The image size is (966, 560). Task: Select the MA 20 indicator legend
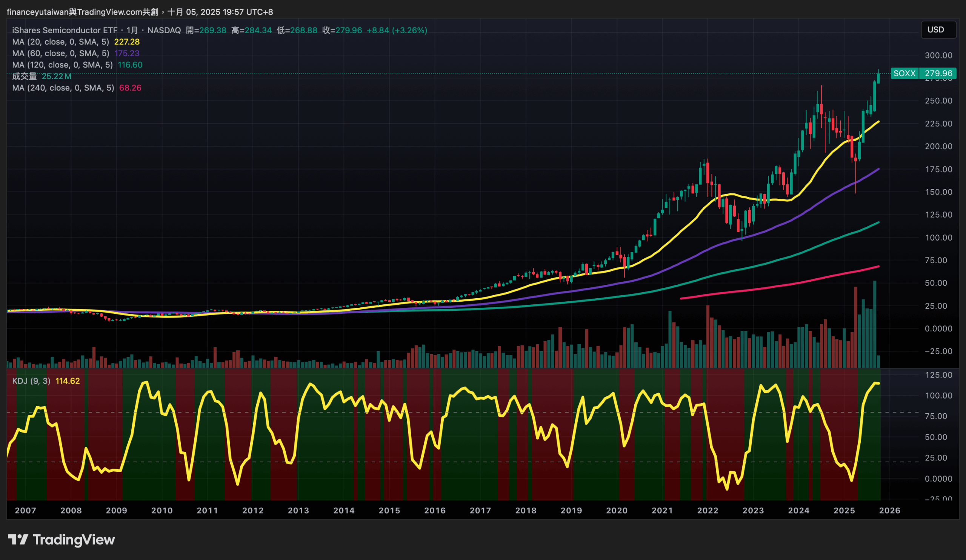(x=61, y=42)
